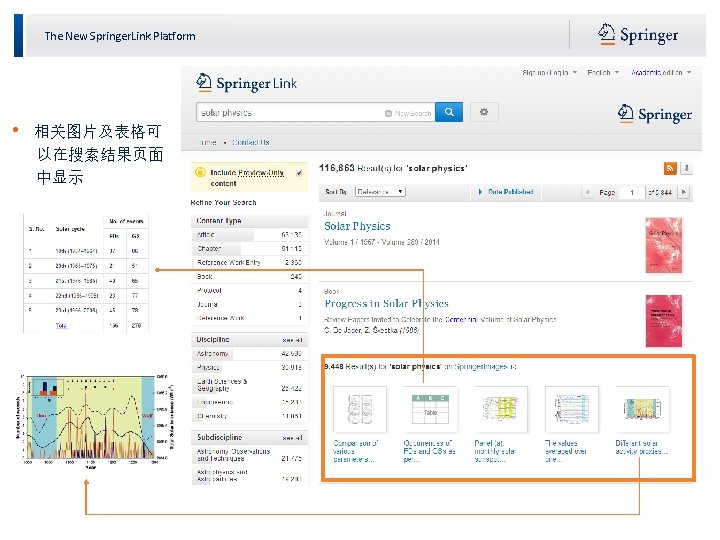Open the search settings gear icon
Viewport: 720px width, 540px height.
click(484, 112)
